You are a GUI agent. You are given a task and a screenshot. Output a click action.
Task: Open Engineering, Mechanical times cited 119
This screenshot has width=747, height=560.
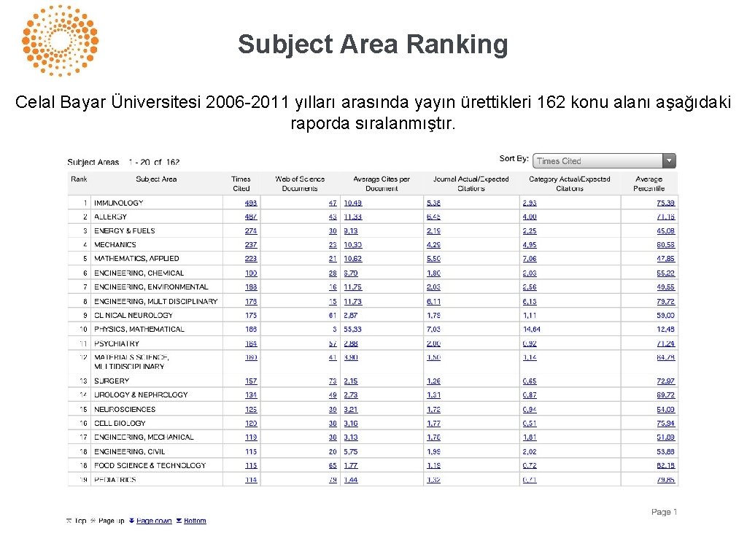click(x=251, y=437)
